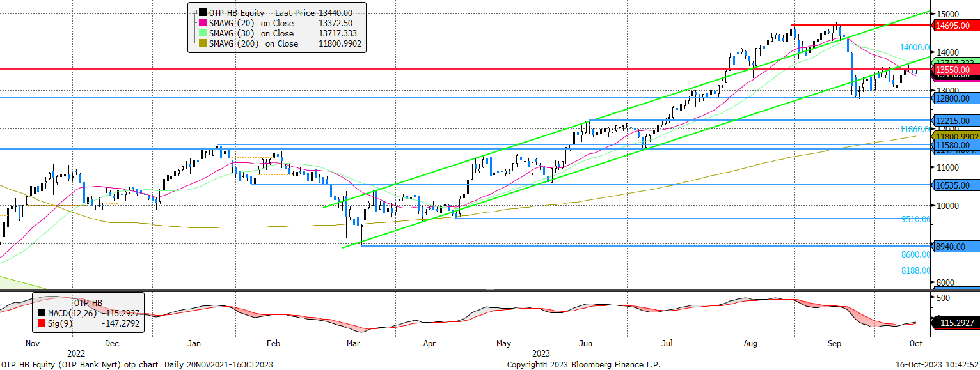Screen dimensions: 980x370
Task: Select 'SMAVG (200) on Close' legend entry
Action: [254, 44]
